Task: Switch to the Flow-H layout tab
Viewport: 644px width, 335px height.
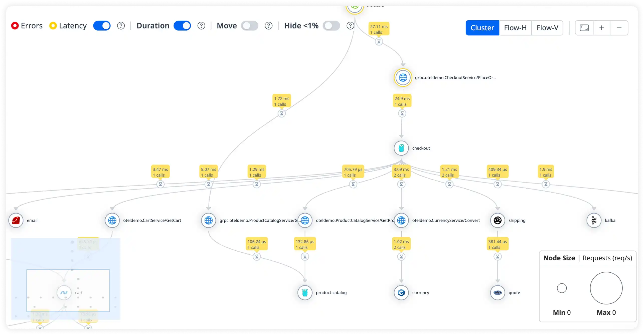Action: [515, 28]
